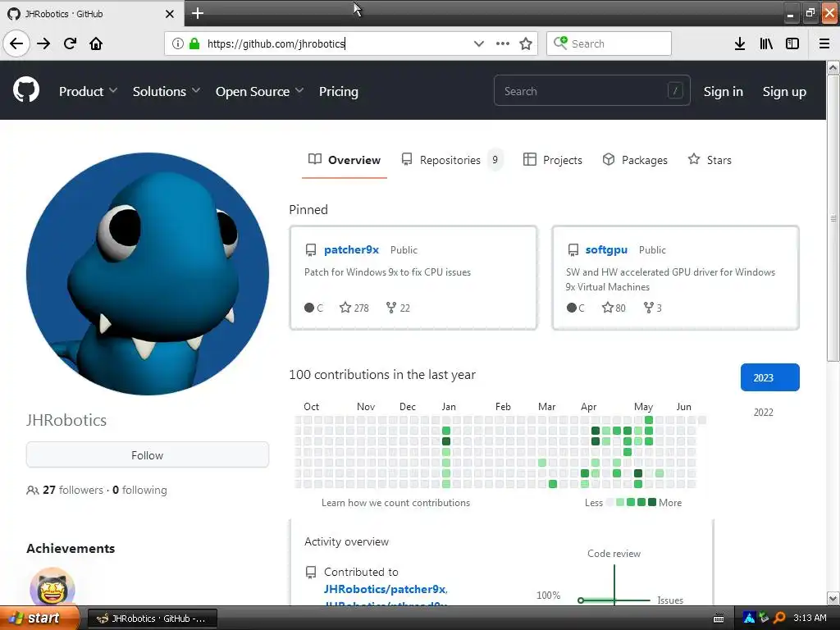
Task: Open the browser home page icon
Action: click(x=96, y=43)
